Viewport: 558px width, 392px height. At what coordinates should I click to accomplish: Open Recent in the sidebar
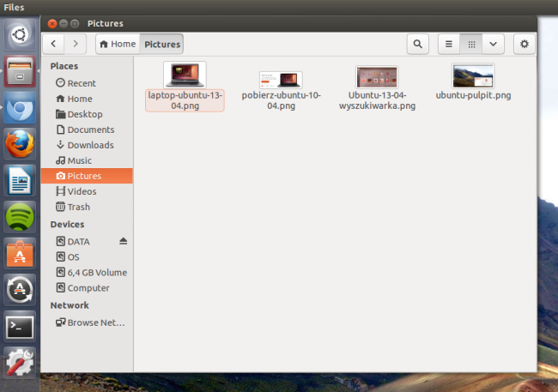click(87, 83)
